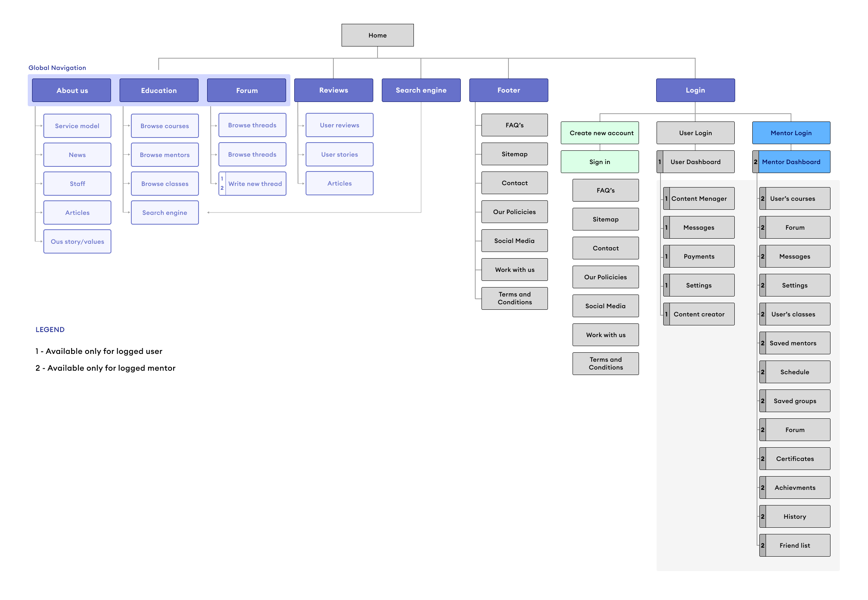Click the Login header box
868x600 pixels.
[695, 90]
